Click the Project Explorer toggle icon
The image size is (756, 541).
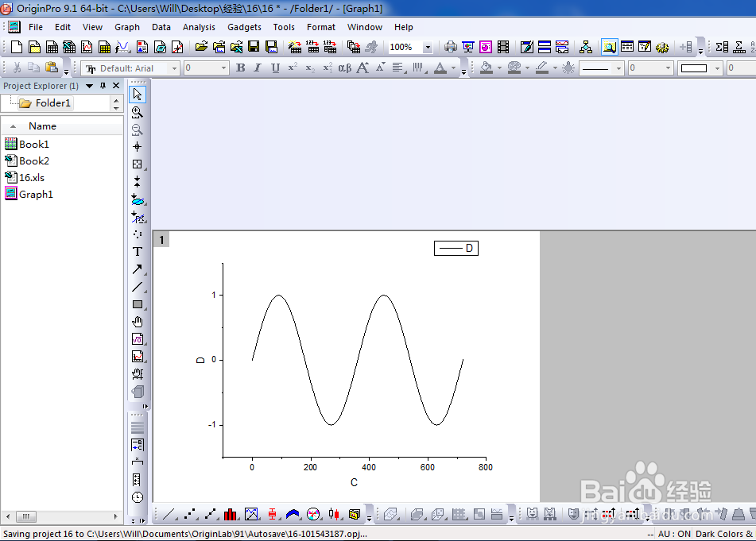[610, 47]
